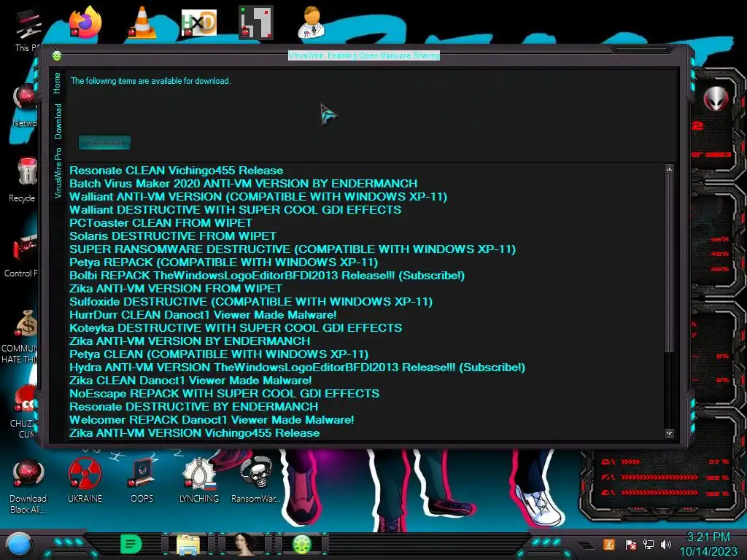The width and height of the screenshot is (747, 560).
Task: Open the This PC desktop icon
Action: point(28,29)
